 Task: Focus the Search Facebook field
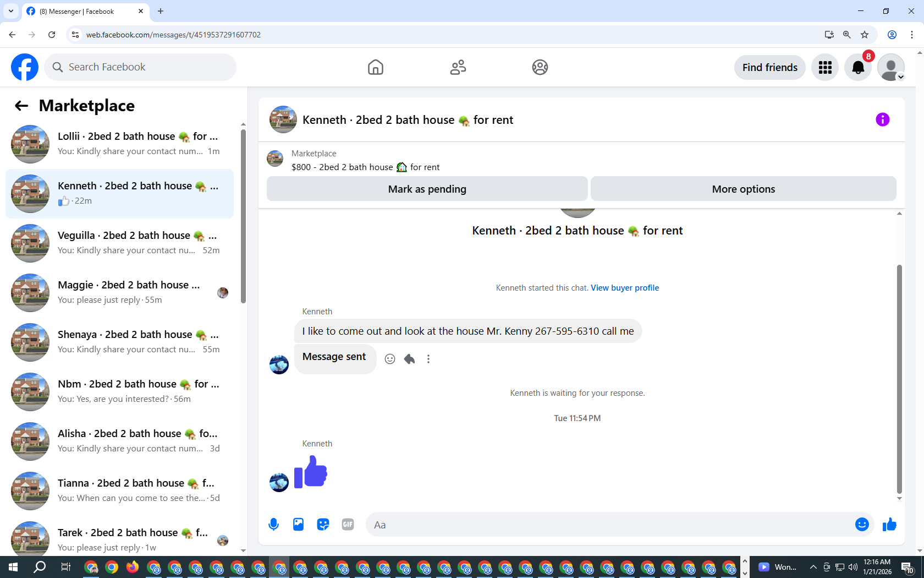[x=140, y=67]
